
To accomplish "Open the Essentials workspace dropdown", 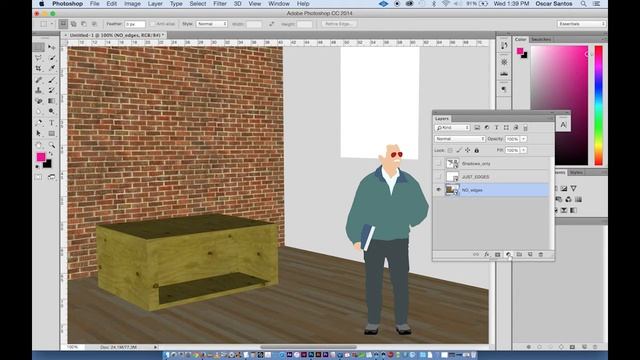I will point(581,24).
